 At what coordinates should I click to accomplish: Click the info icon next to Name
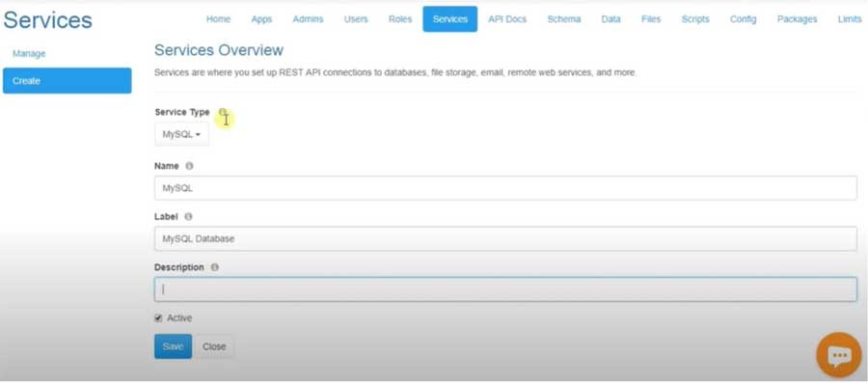(x=189, y=166)
